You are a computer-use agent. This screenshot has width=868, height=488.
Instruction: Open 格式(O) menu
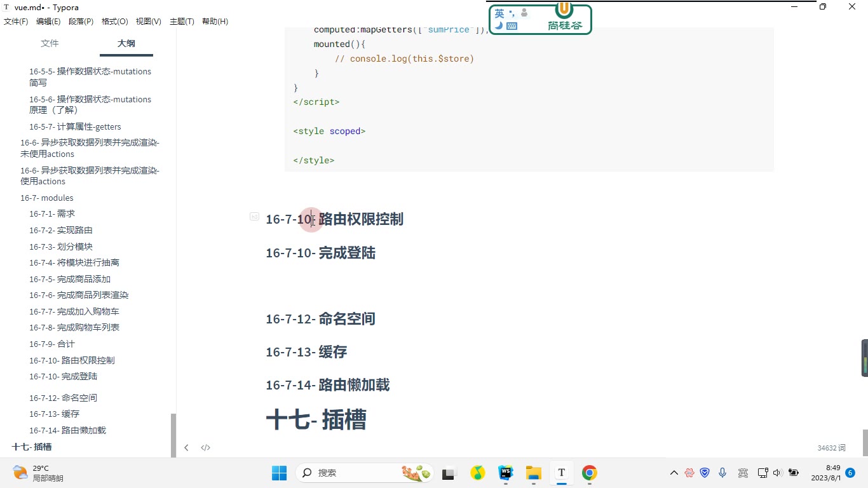115,22
